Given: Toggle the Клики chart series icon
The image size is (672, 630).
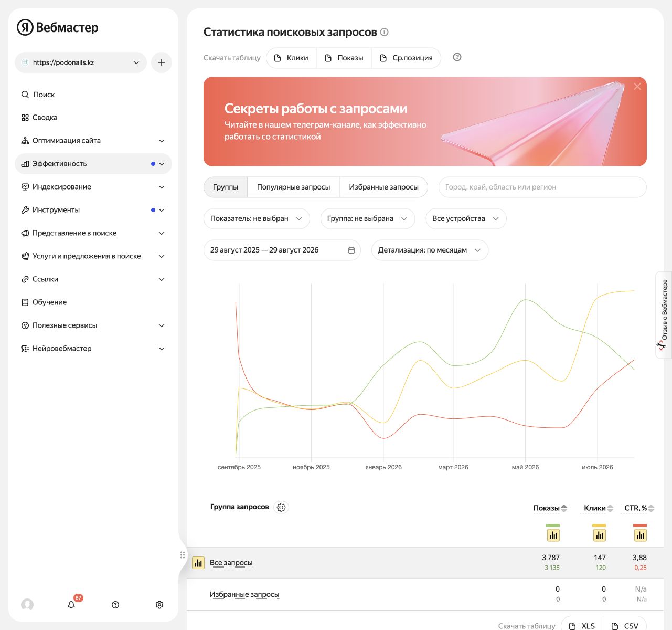Looking at the screenshot, I should click(599, 535).
